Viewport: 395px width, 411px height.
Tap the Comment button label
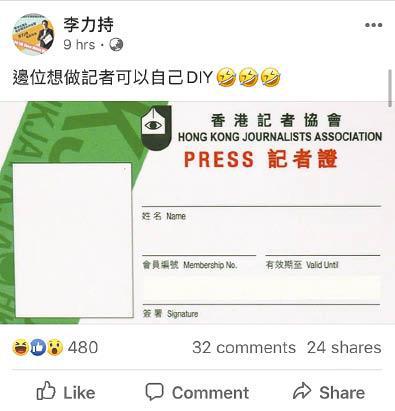(x=210, y=392)
